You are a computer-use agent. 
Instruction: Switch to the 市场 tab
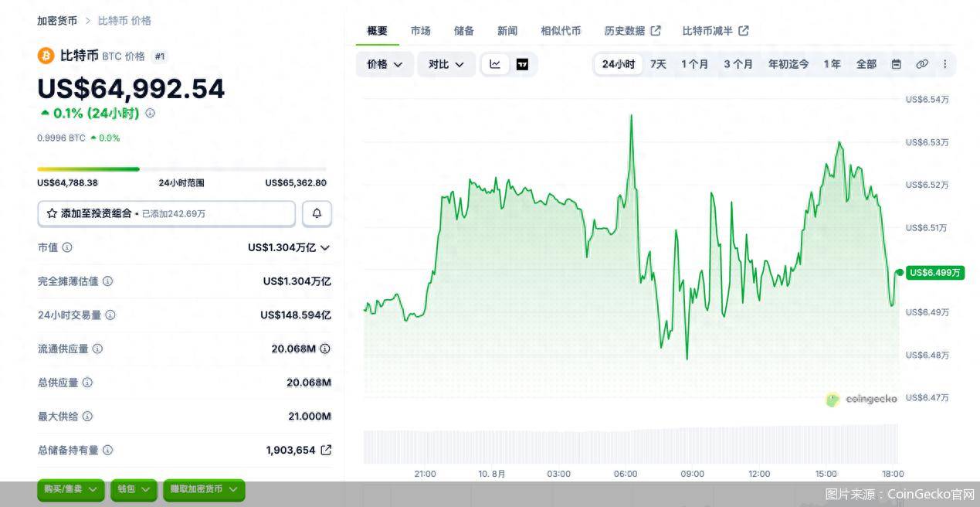tap(421, 31)
